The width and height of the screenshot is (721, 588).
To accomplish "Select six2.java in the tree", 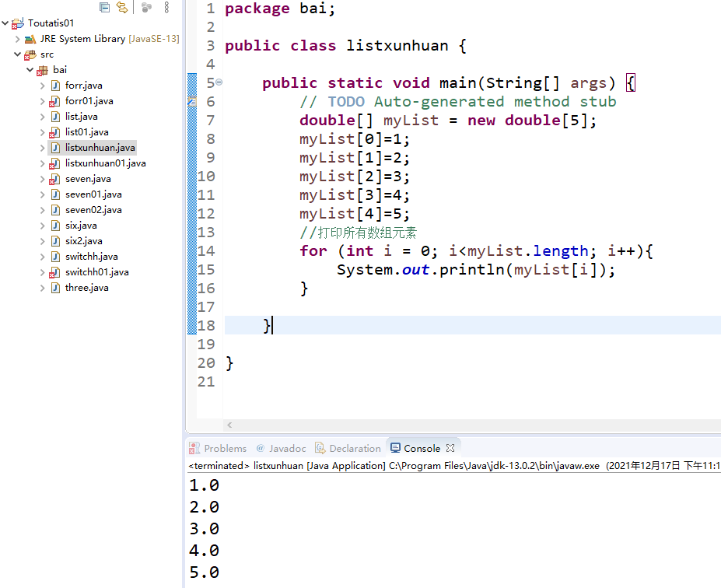I will point(84,241).
